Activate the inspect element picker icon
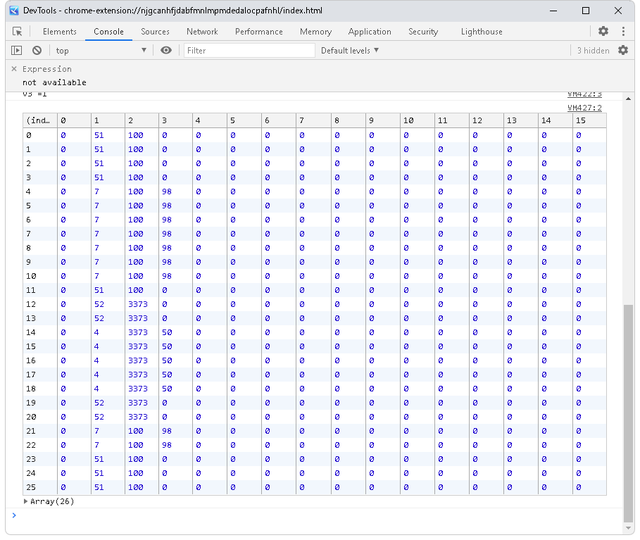 pyautogui.click(x=17, y=31)
